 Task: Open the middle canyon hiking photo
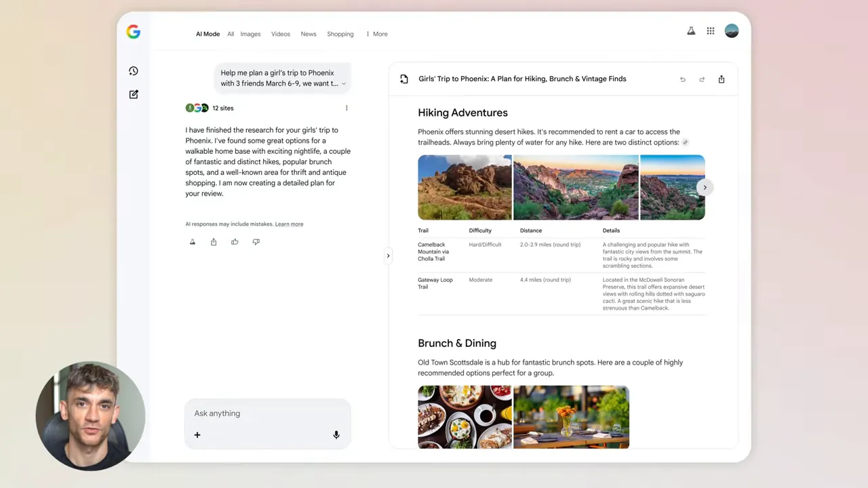click(576, 188)
